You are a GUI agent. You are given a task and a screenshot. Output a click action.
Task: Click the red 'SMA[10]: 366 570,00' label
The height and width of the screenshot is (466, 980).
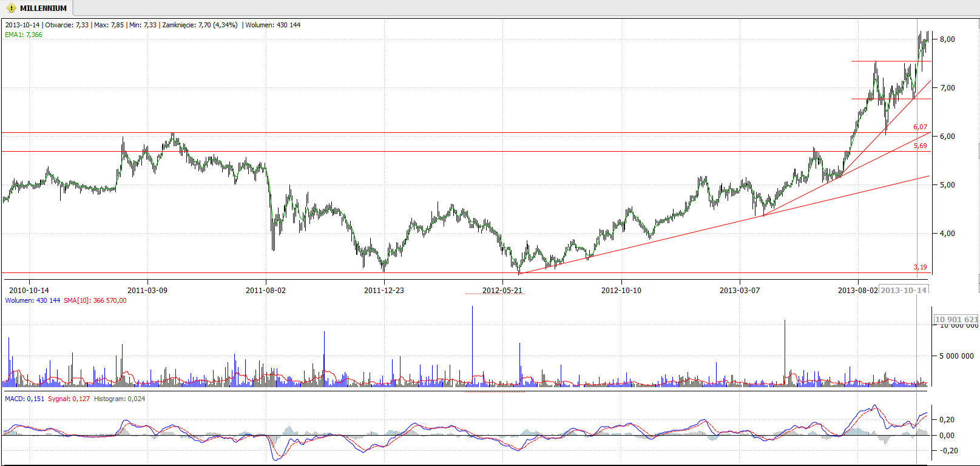(95, 300)
